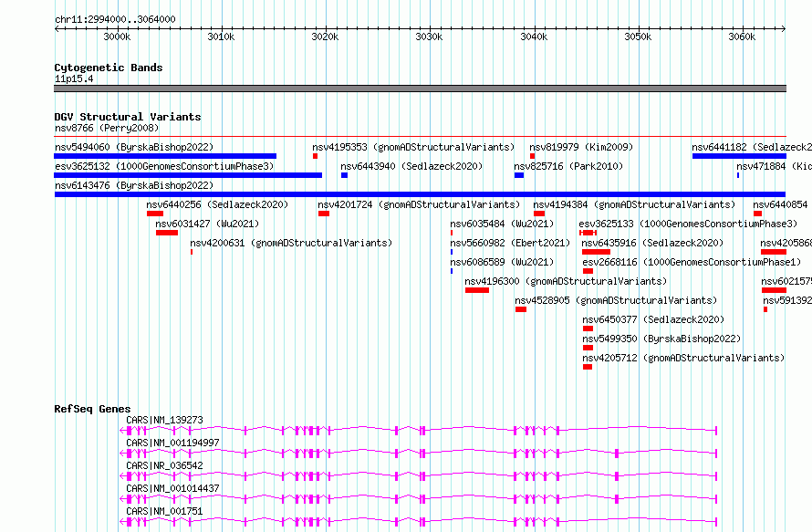The image size is (812, 532).
Task: Click the red bar under nsv4201724
Action: tap(324, 214)
